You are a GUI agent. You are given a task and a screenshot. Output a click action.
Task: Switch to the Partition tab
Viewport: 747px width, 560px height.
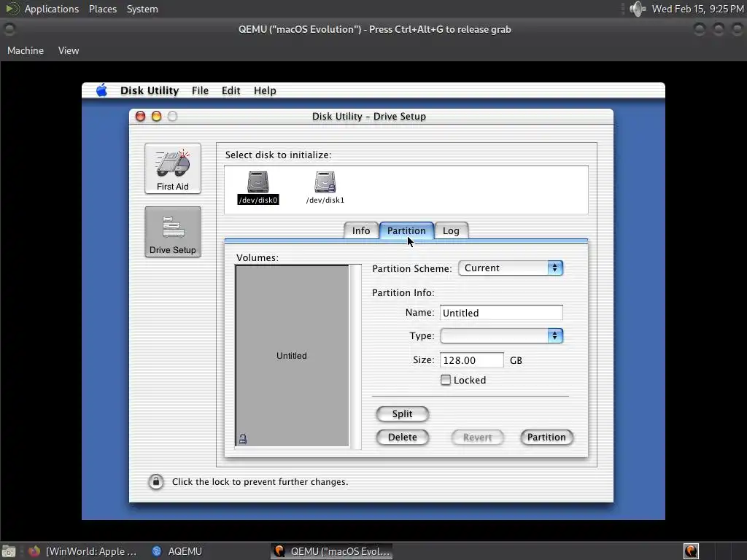406,230
